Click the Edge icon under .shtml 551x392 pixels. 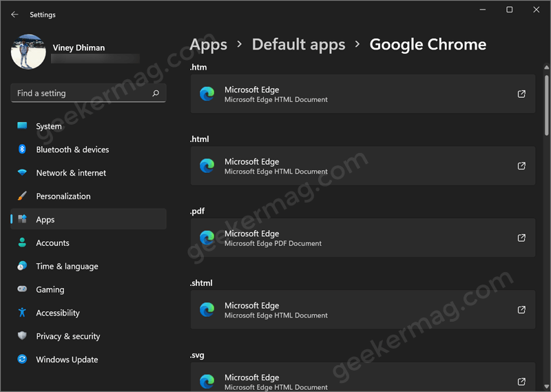[x=207, y=309]
